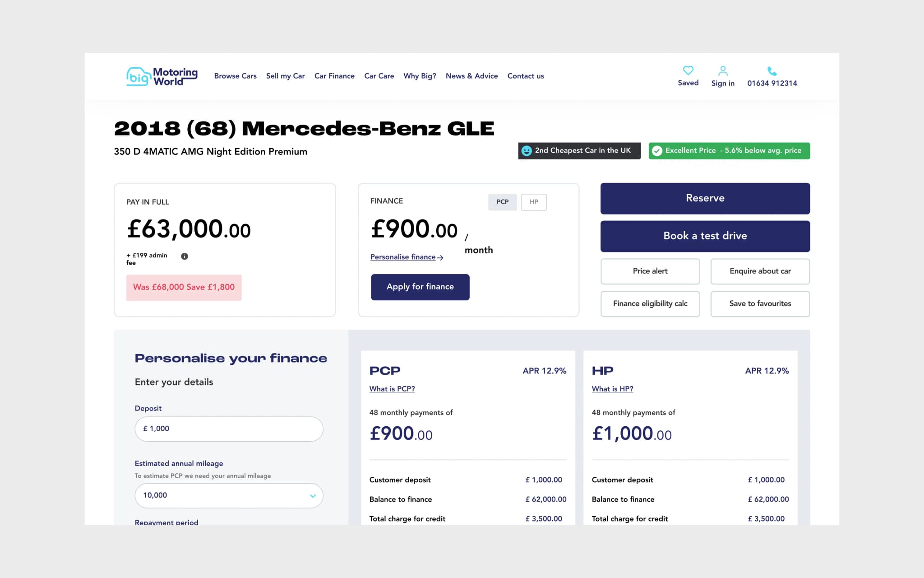Set a Price alert
This screenshot has width=924, height=578.
pos(650,271)
